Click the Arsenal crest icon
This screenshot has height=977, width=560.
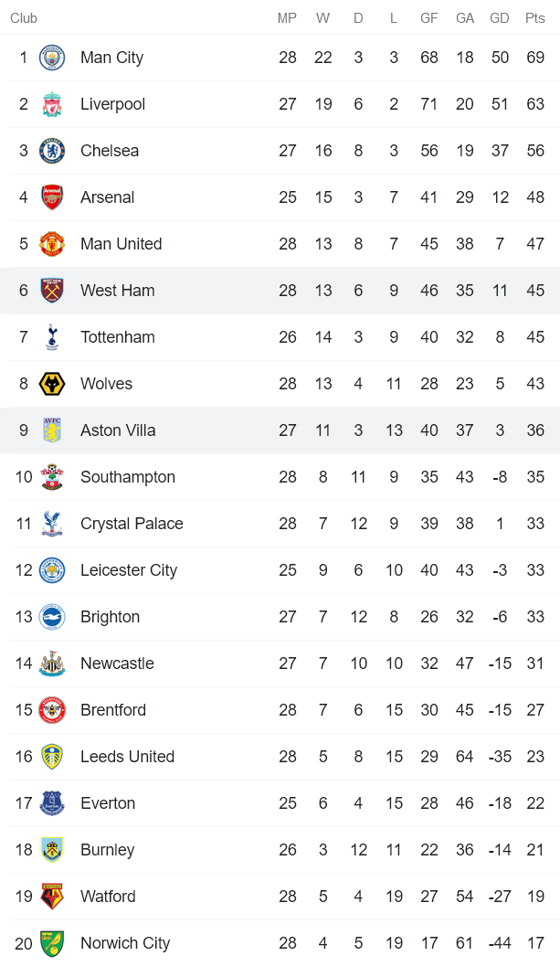tap(52, 197)
